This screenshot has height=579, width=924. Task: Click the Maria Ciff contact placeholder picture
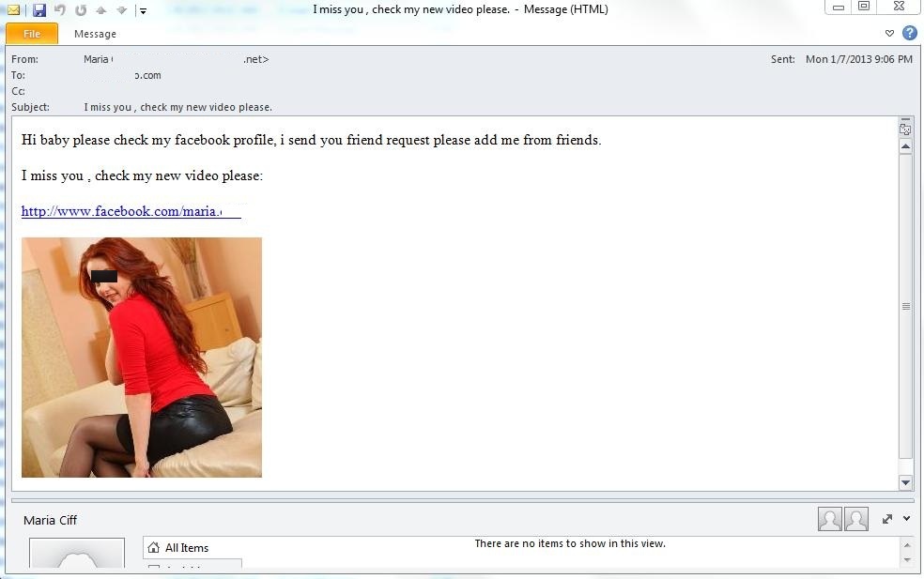[77, 553]
